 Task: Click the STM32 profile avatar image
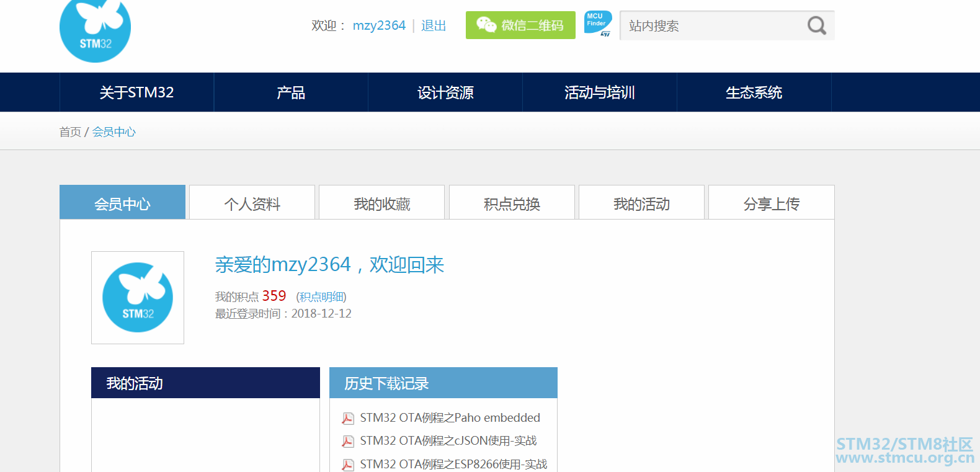click(138, 298)
